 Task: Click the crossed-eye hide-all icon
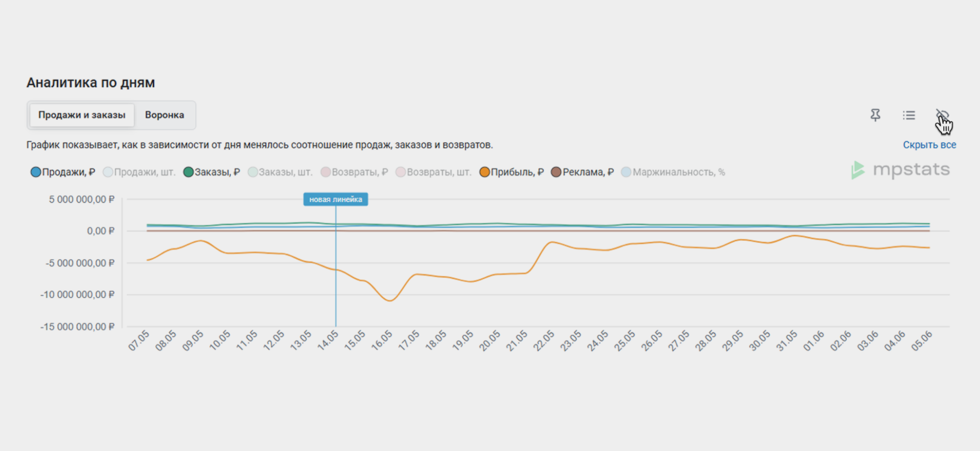click(942, 115)
